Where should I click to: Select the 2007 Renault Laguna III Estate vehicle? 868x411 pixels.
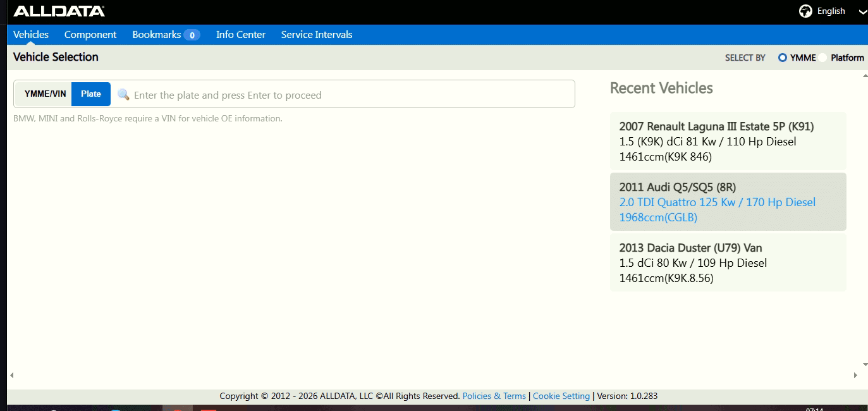click(x=728, y=141)
